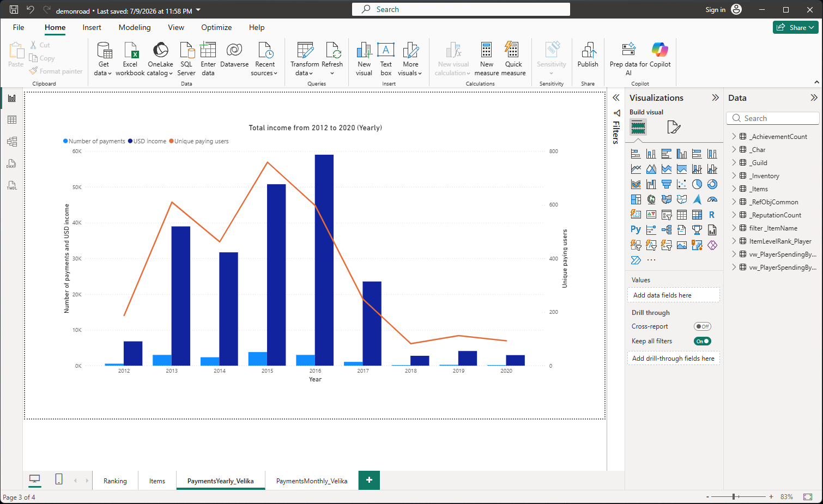823x504 pixels.
Task: Click Transform data button
Action: [x=304, y=59]
